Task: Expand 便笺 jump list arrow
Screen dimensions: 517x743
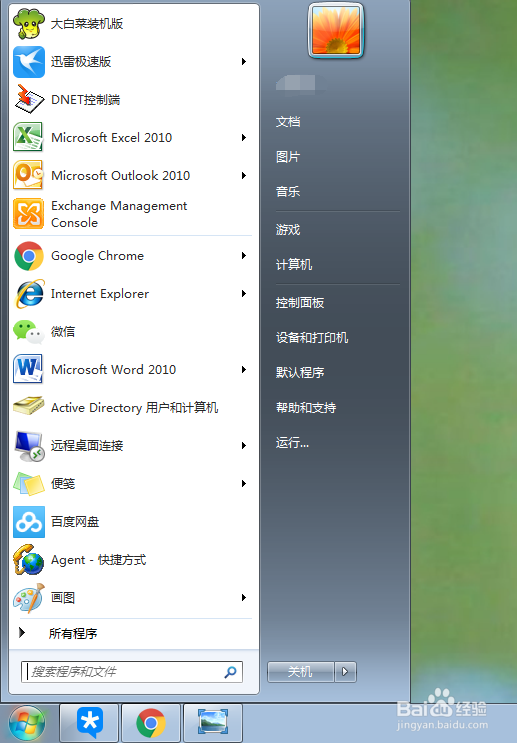Action: pos(244,484)
